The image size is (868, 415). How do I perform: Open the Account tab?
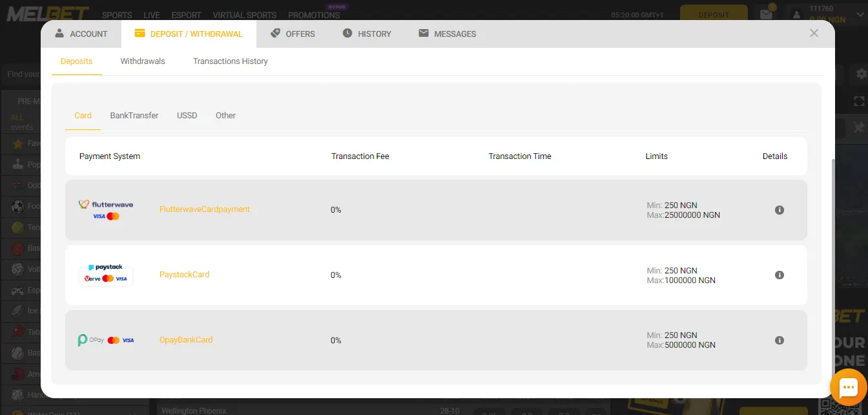coord(81,34)
